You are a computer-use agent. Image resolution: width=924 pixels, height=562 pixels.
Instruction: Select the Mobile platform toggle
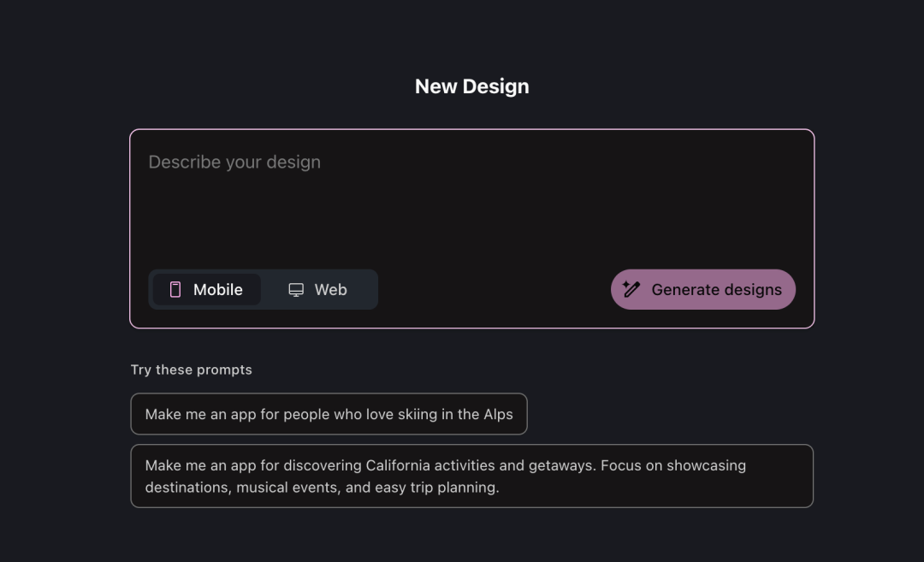[206, 289]
